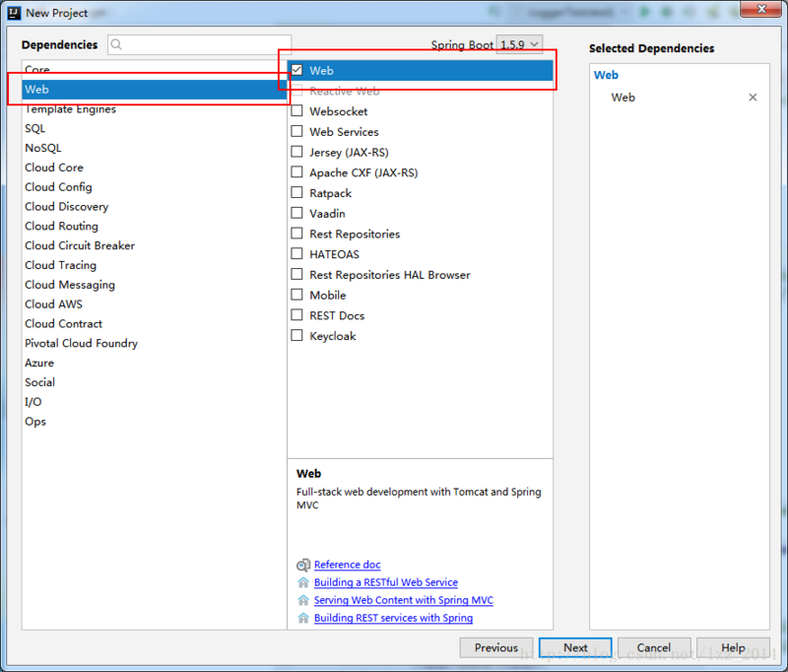Check Rest Repositories HAL Browser
788x672 pixels.
pyautogui.click(x=297, y=275)
